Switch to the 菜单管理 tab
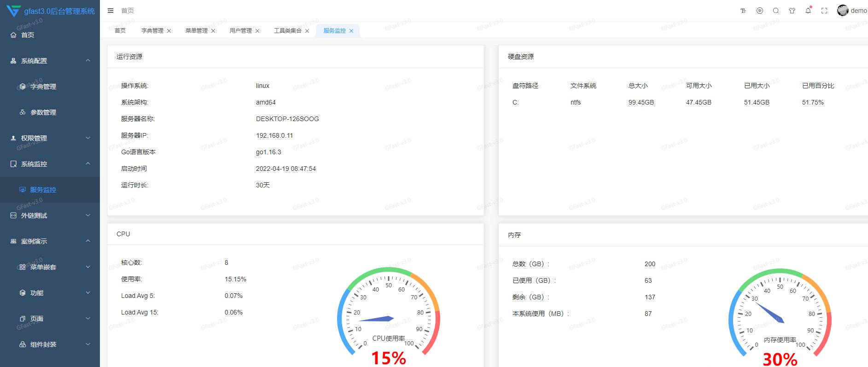 click(197, 31)
